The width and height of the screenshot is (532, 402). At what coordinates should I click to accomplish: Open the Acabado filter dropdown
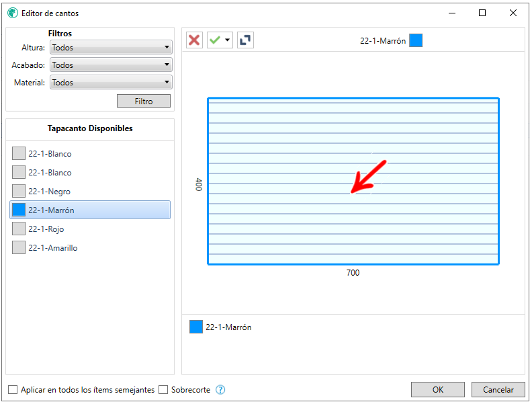[111, 65]
